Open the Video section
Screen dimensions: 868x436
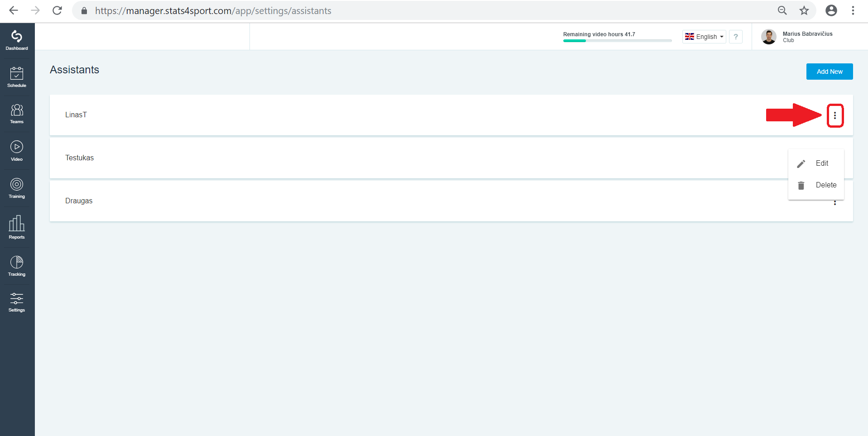17,151
